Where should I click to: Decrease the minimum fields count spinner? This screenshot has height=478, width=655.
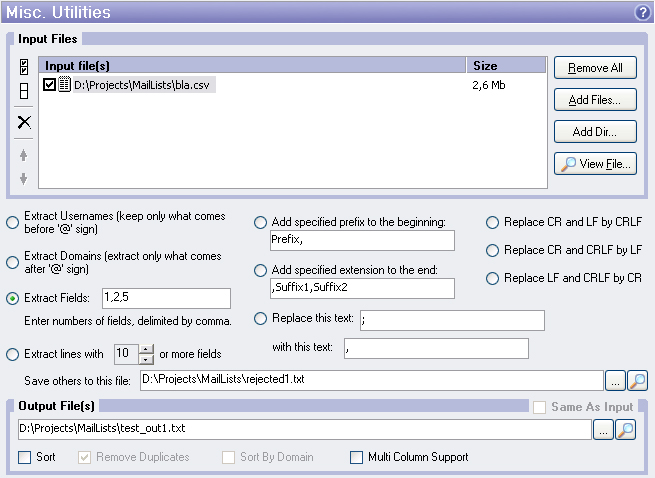click(146, 358)
